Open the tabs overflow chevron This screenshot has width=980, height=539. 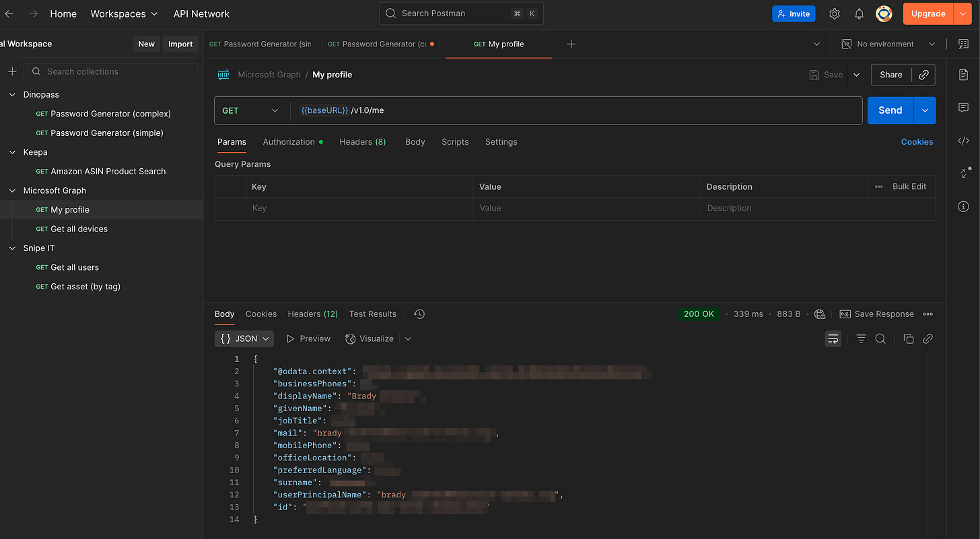[816, 44]
